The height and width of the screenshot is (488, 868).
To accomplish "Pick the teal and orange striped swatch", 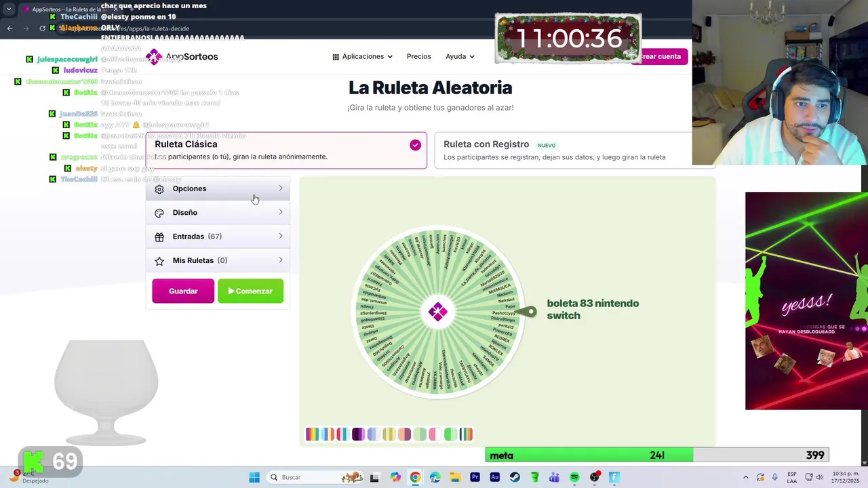I will [x=466, y=434].
